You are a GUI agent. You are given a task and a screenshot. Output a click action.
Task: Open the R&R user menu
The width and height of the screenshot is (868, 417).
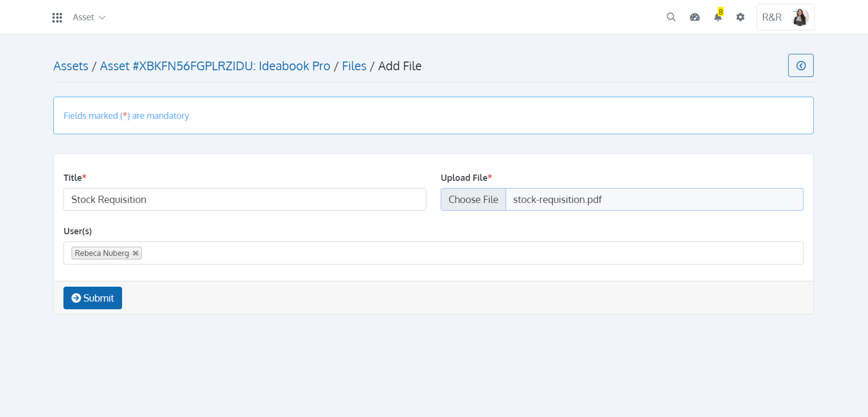(771, 17)
